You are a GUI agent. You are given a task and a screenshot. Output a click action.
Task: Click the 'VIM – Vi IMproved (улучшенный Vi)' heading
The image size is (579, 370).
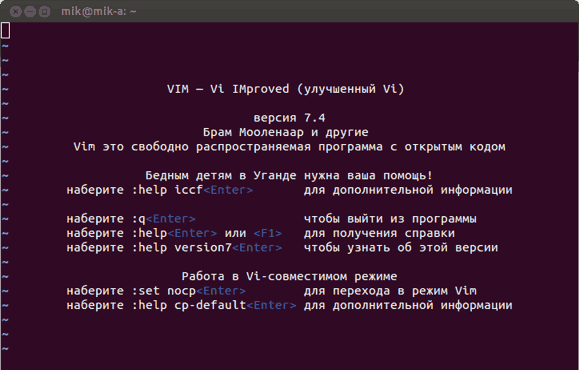point(285,89)
